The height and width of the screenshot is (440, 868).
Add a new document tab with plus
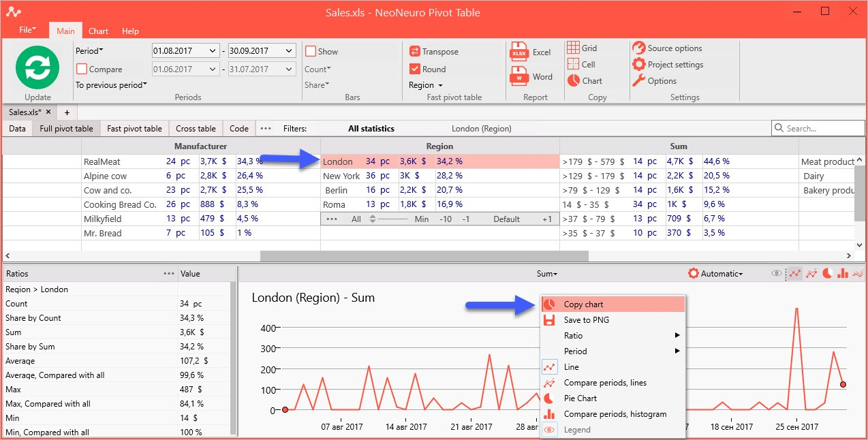pos(67,112)
